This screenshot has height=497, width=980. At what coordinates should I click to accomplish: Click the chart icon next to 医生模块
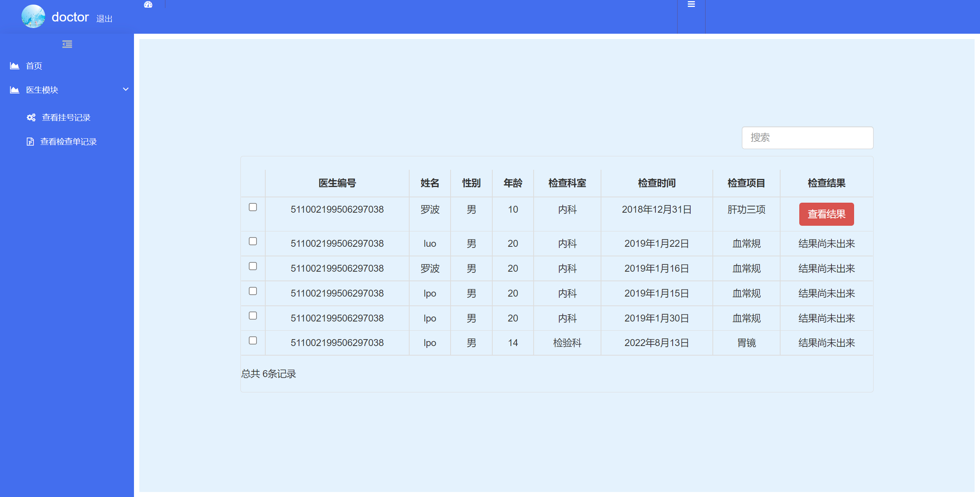(14, 89)
